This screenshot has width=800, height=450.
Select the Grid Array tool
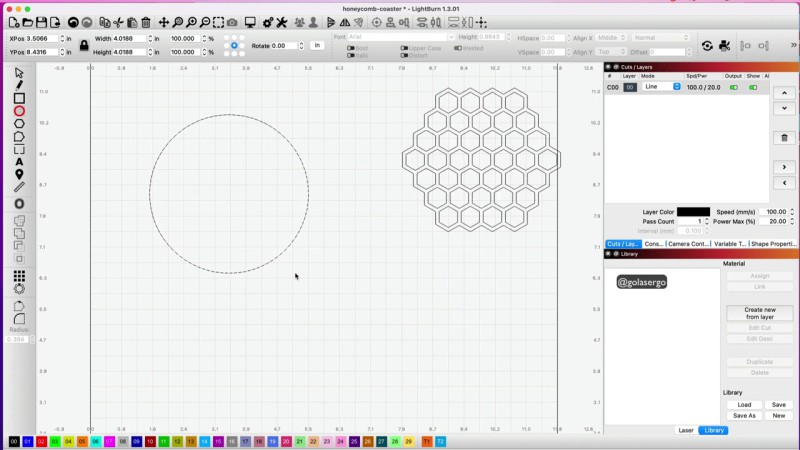pos(19,276)
